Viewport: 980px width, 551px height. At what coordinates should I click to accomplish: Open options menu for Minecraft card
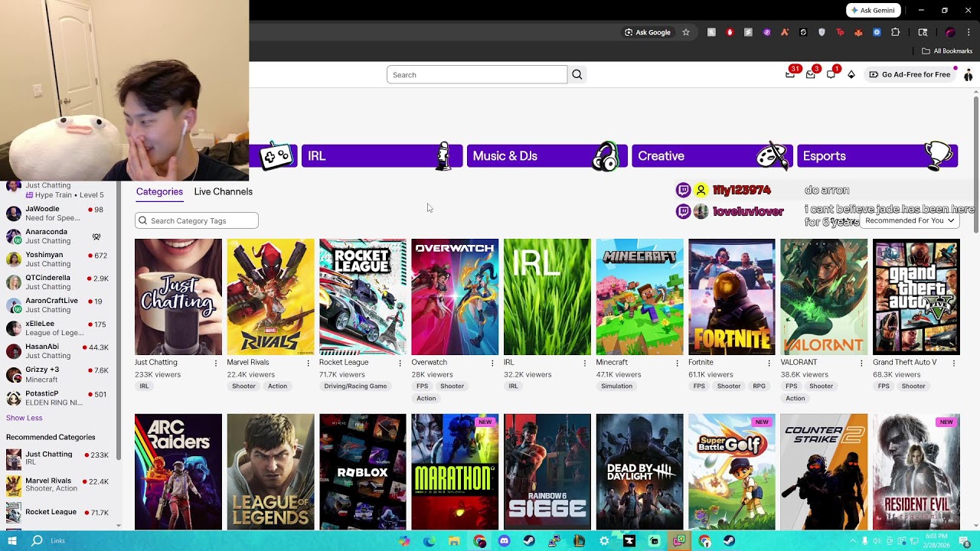(x=677, y=363)
